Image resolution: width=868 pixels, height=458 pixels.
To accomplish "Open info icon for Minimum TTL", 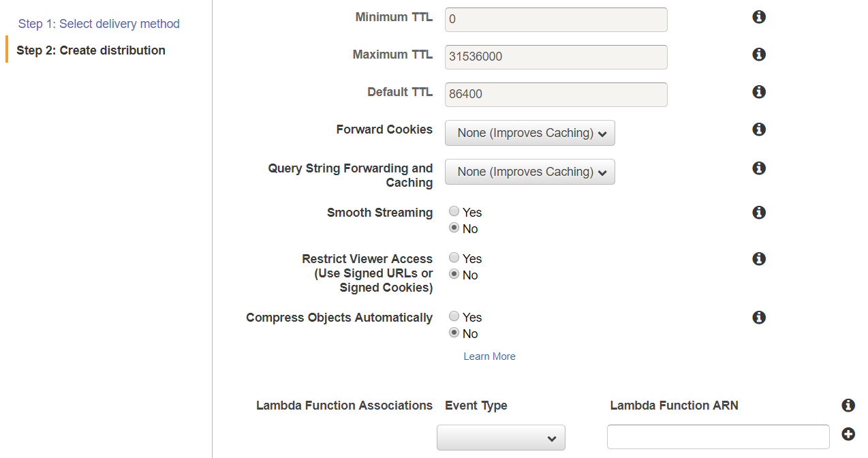I will pos(759,17).
